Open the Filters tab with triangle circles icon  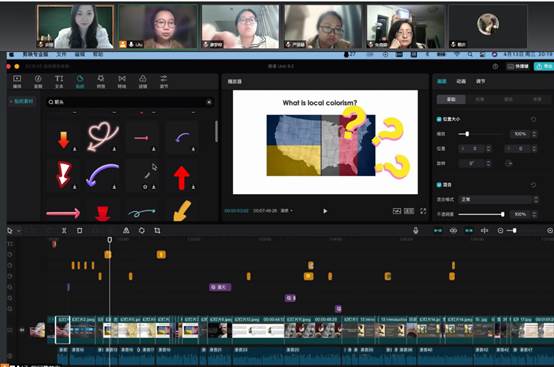[143, 81]
